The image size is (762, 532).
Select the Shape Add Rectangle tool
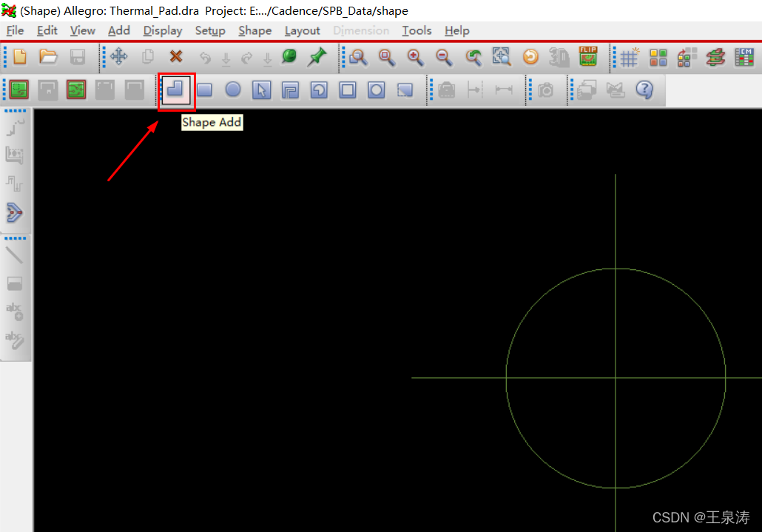point(205,90)
